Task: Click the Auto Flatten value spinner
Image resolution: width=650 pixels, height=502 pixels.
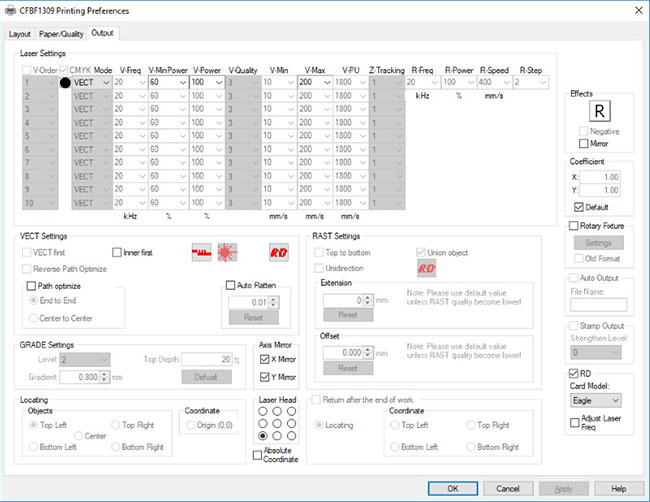Action: click(273, 303)
